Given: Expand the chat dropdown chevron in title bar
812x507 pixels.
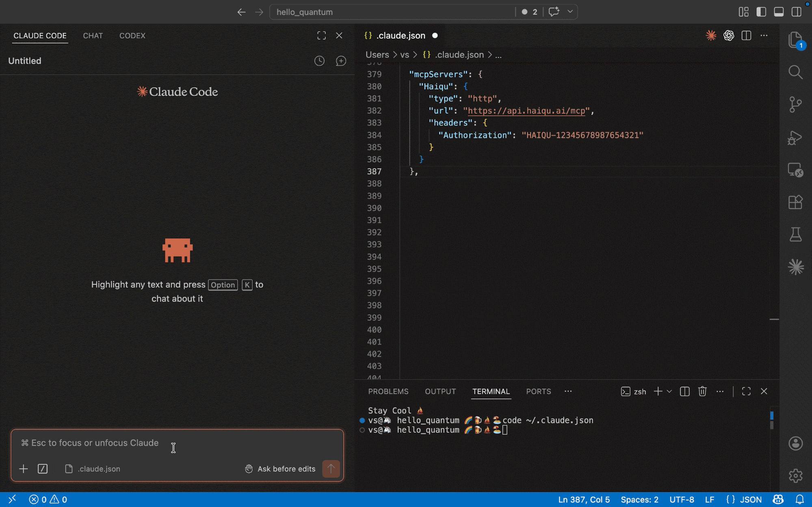Looking at the screenshot, I should pos(570,12).
